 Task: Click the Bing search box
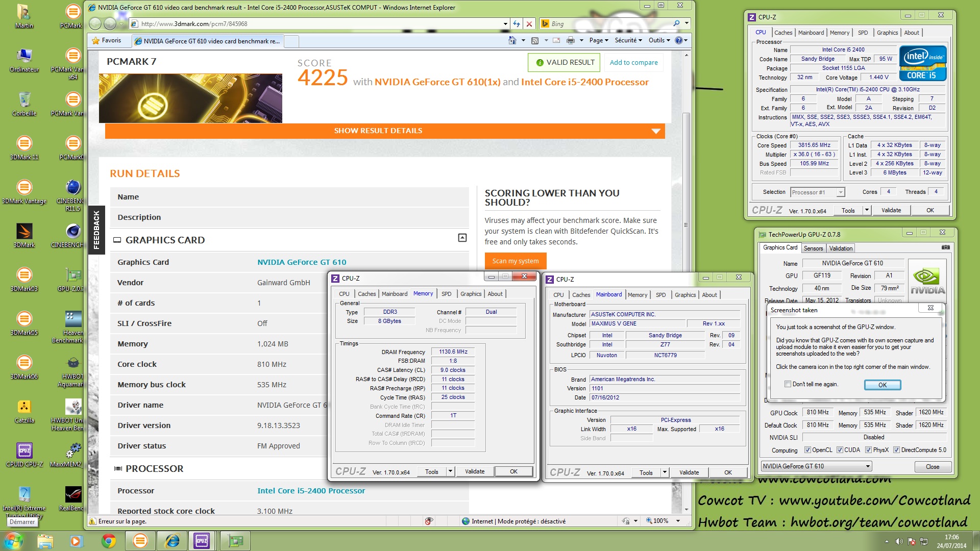coord(610,24)
